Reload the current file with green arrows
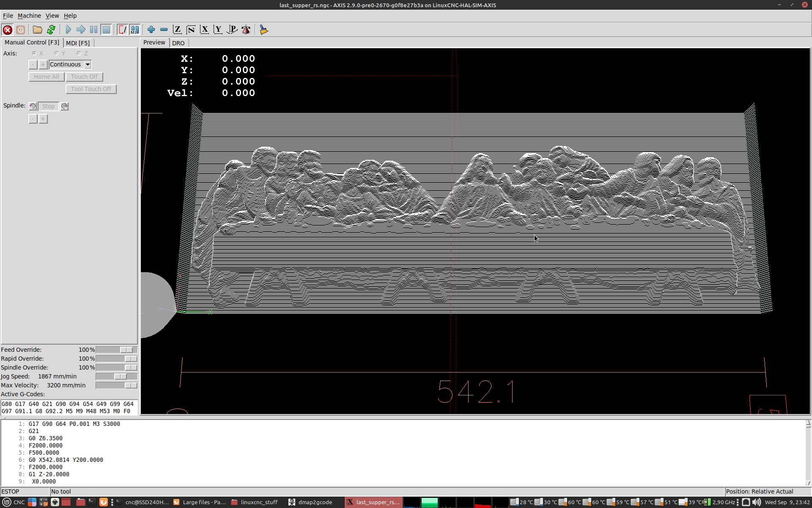Image resolution: width=812 pixels, height=508 pixels. tap(51, 30)
